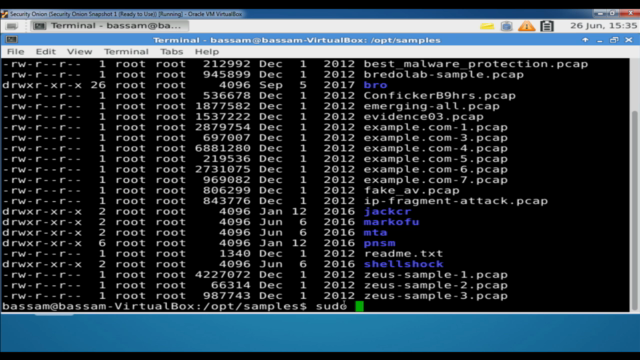Viewport: 640px width, 360px height.
Task: Open the Tabs menu
Action: (171, 52)
